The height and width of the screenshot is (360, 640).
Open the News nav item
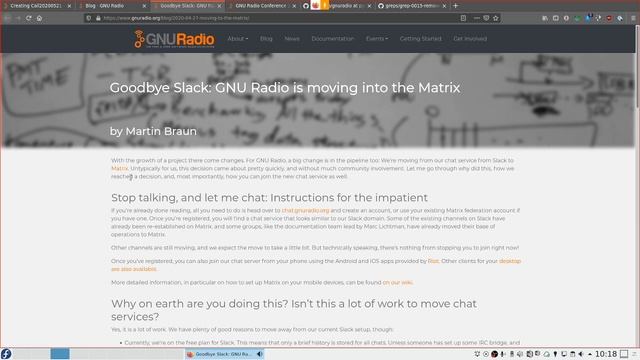pyautogui.click(x=292, y=39)
